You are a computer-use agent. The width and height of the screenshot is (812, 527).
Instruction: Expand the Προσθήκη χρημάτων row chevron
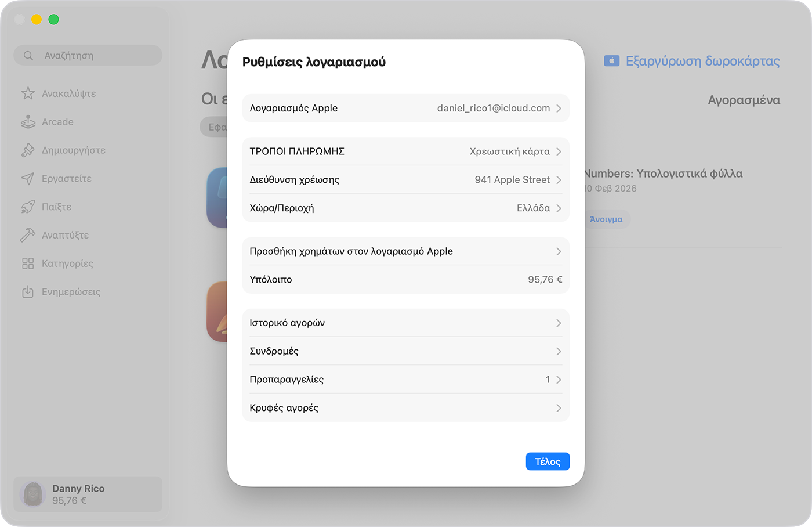pyautogui.click(x=559, y=251)
